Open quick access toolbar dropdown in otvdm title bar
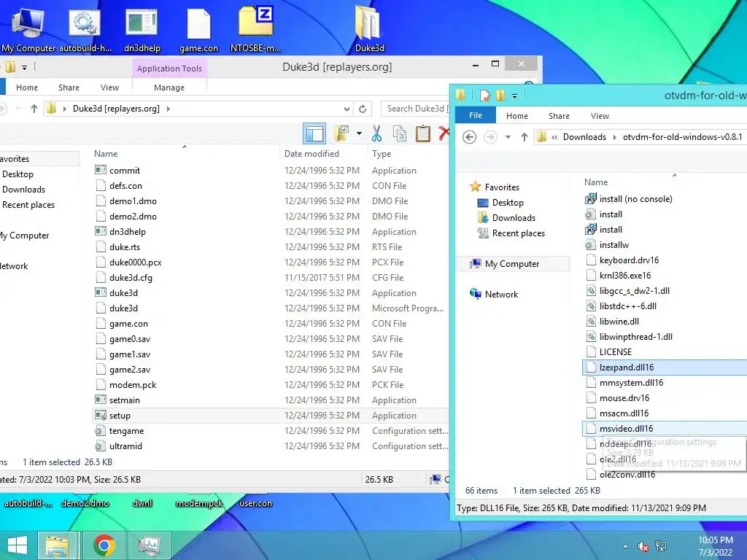The width and height of the screenshot is (747, 560). click(514, 96)
